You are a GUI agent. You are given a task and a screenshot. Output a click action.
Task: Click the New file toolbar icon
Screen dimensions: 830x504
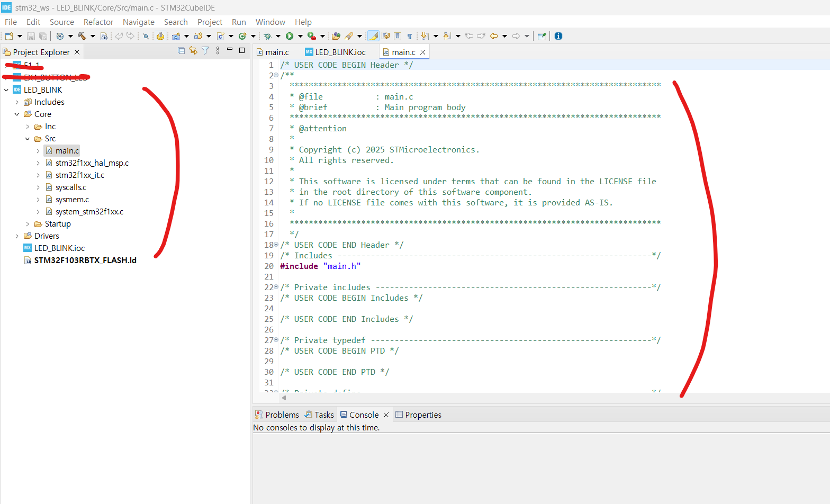(x=9, y=36)
